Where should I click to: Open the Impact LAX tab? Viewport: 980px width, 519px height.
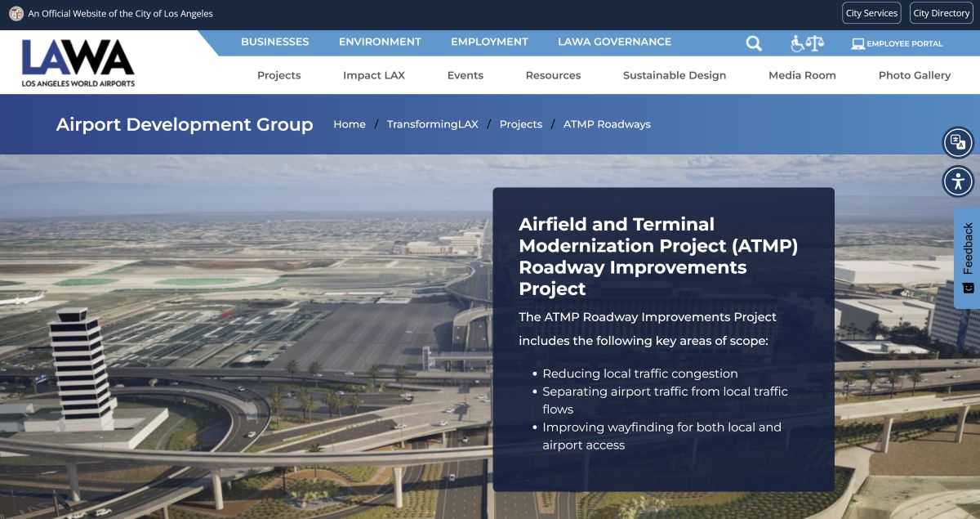(x=373, y=75)
